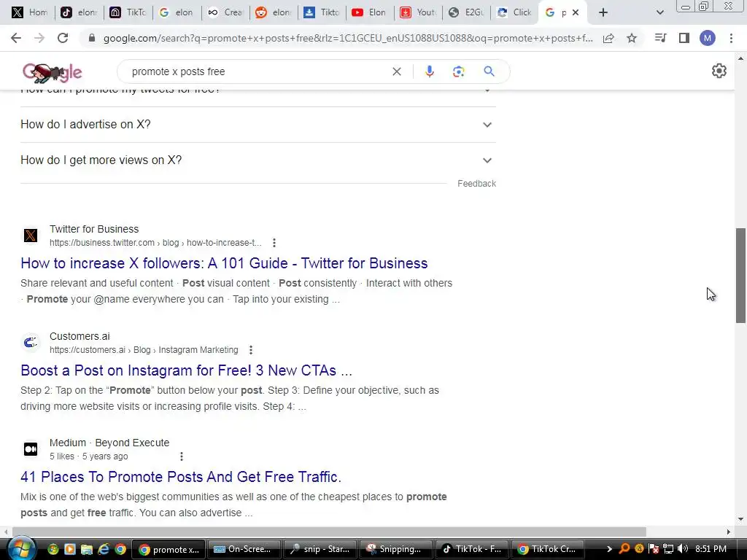Open Google quick settings gear

pyautogui.click(x=719, y=71)
